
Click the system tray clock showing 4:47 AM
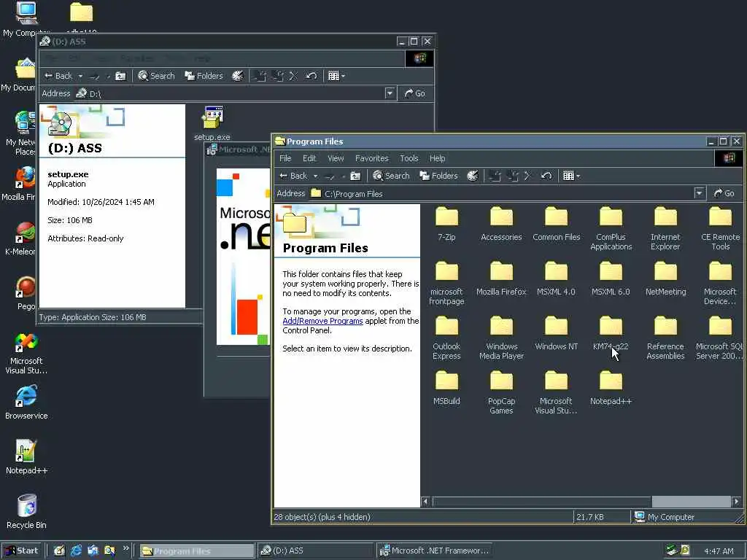pos(719,551)
